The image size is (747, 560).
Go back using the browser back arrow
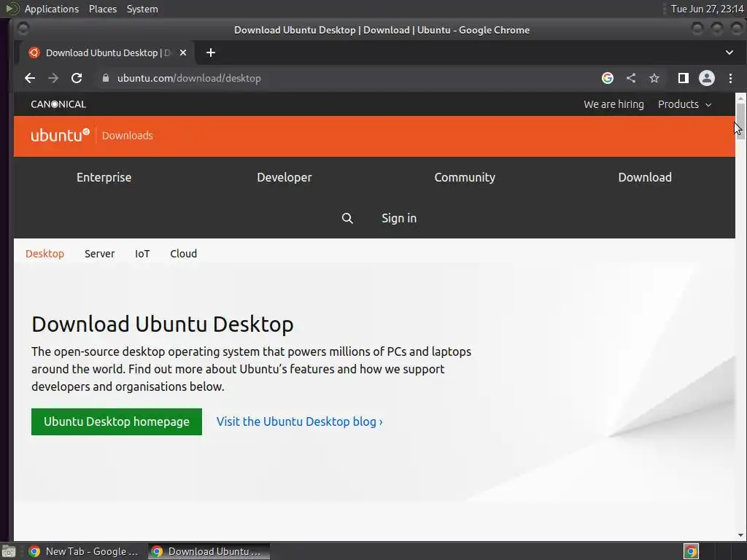pos(29,78)
